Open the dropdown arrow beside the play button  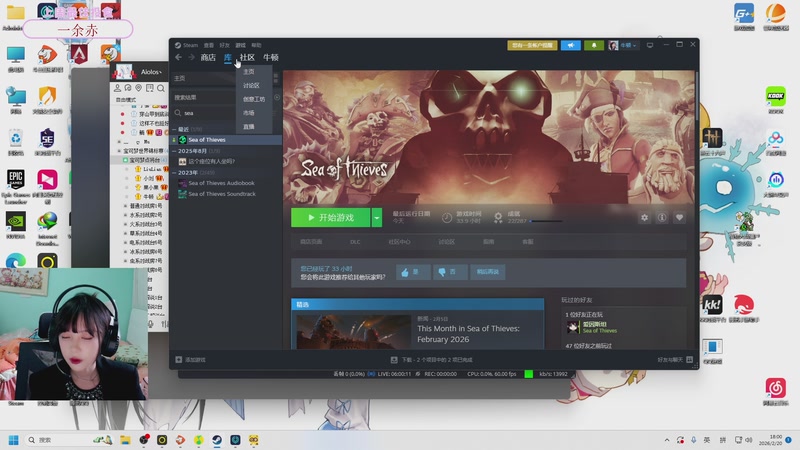click(x=377, y=218)
